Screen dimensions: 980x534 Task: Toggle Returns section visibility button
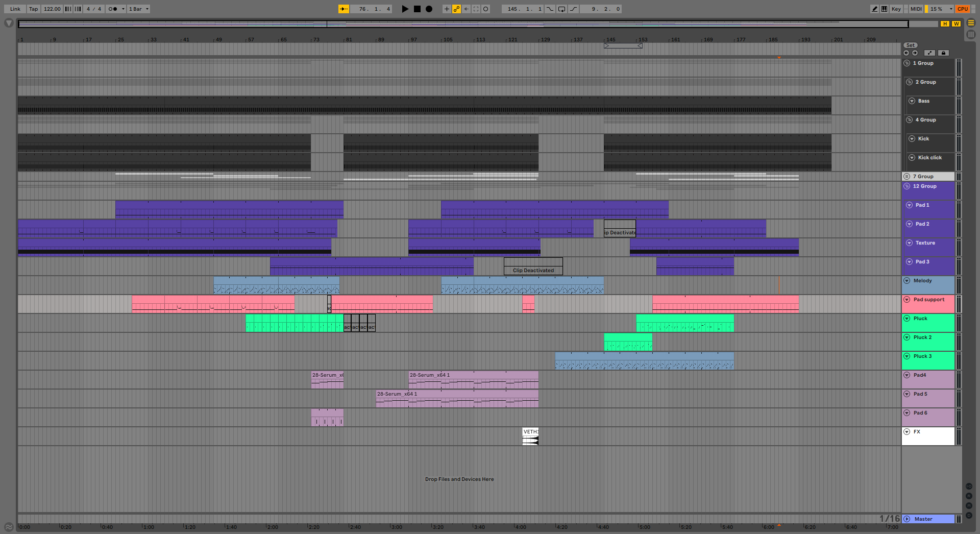[x=969, y=496]
